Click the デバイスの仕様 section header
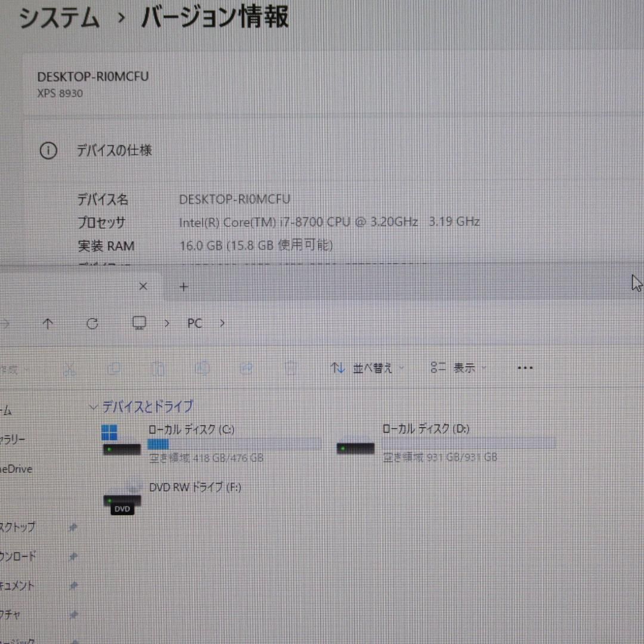 [113, 151]
